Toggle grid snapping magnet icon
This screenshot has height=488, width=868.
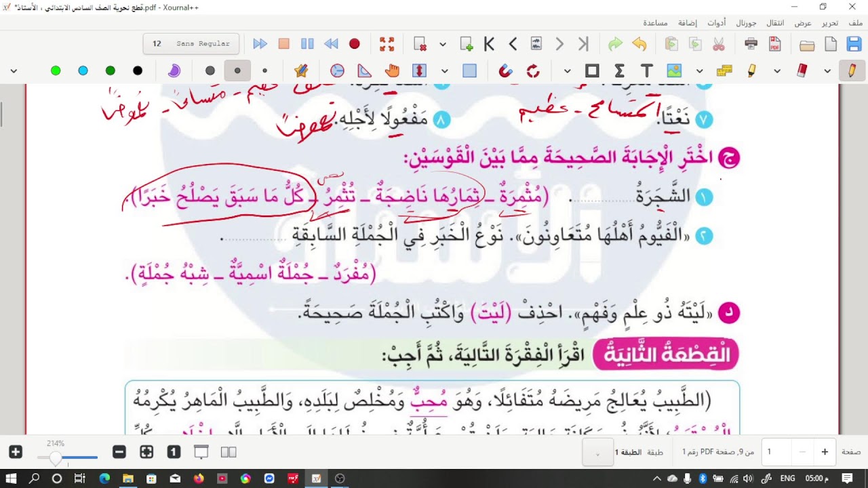click(506, 70)
